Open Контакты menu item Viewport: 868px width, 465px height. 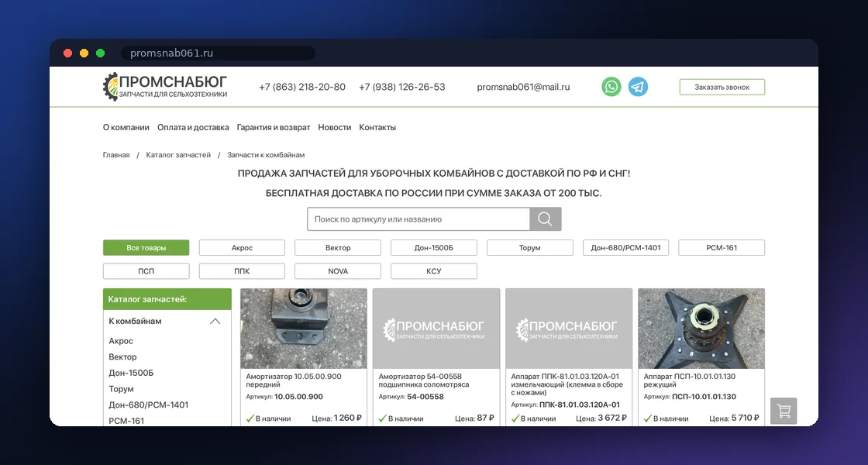(x=377, y=127)
